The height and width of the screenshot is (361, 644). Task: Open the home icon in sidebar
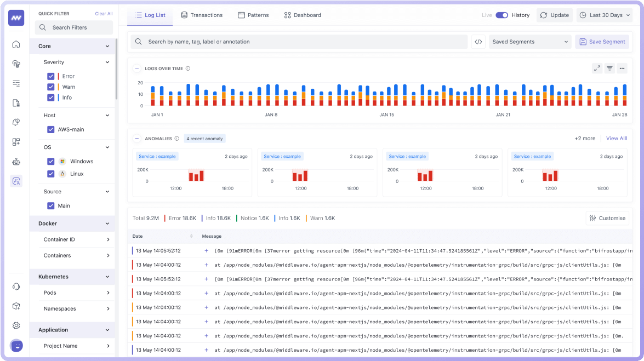click(x=16, y=44)
